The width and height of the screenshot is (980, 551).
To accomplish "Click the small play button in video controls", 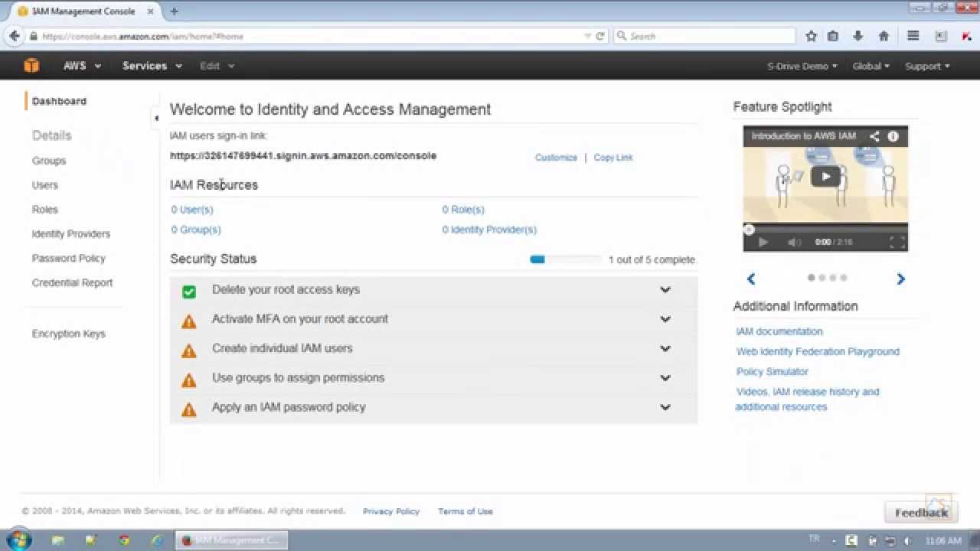I will pos(763,242).
